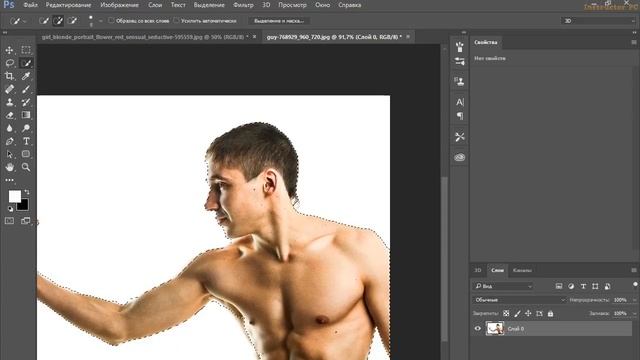640x360 pixels.
Task: Select the 'Слой 0' layer thumbnail
Action: 495,329
